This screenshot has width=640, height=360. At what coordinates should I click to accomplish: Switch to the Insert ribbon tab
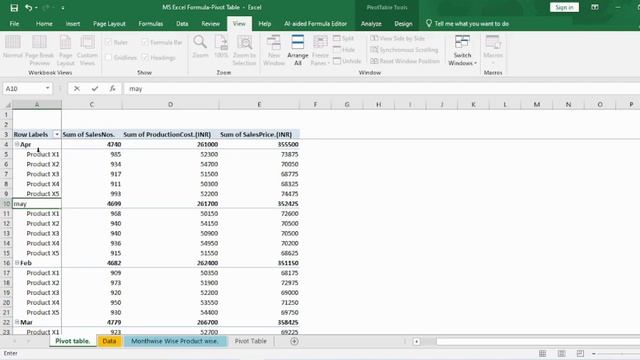pyautogui.click(x=73, y=24)
